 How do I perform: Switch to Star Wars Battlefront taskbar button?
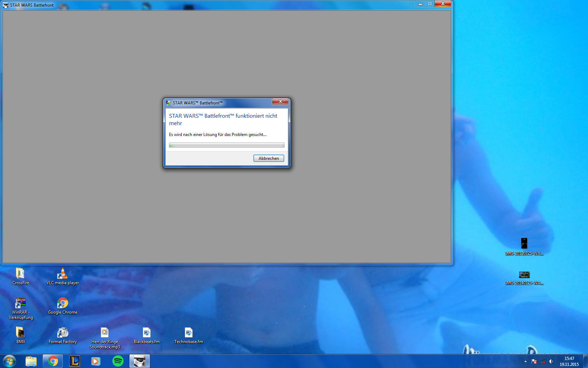140,361
